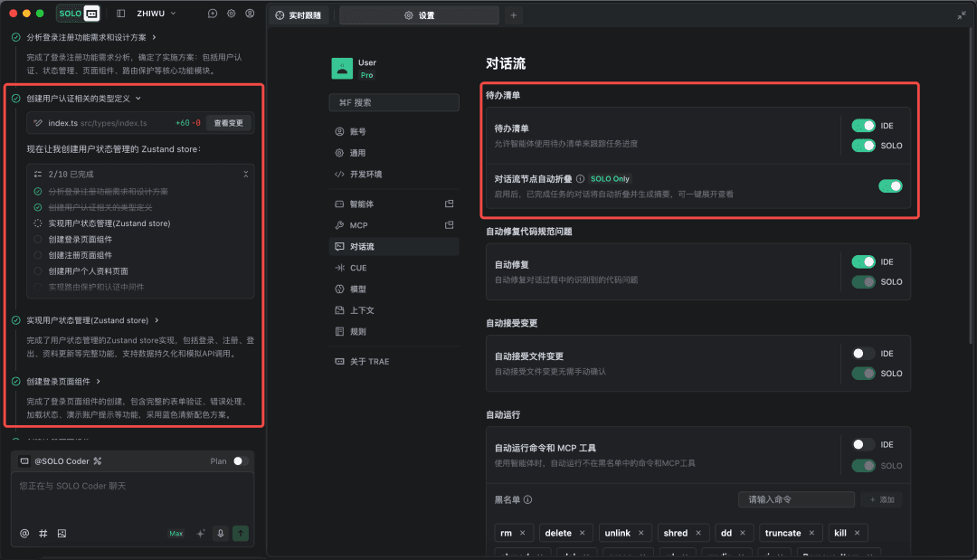
Task: Click the @ mention icon in chat input
Action: click(x=24, y=533)
